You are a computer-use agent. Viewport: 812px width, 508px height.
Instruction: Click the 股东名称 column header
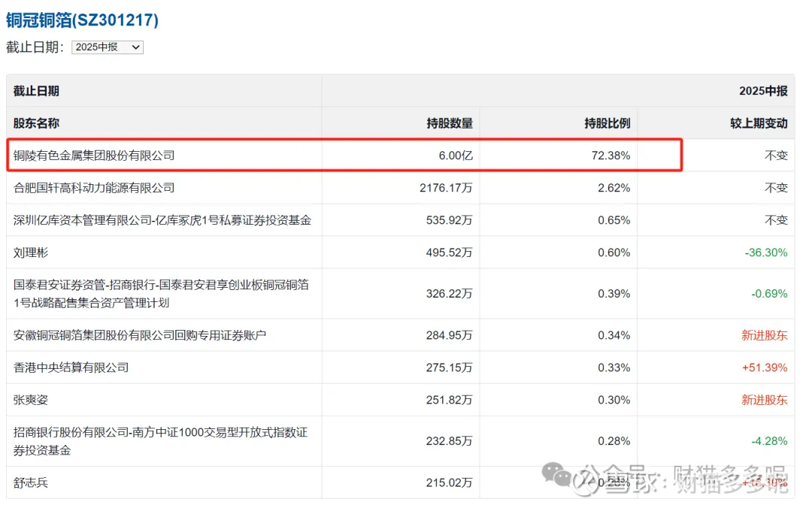pos(36,123)
